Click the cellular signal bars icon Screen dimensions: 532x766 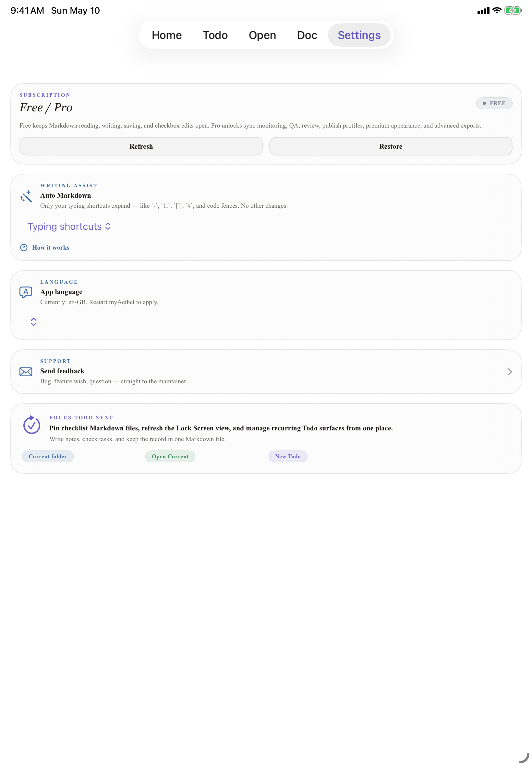click(x=483, y=11)
